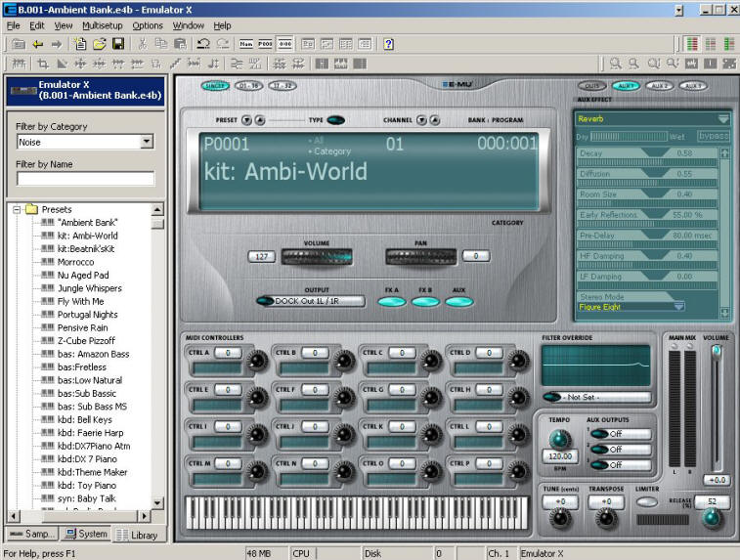The width and height of the screenshot is (740, 560).
Task: Click the '0:00' display toolbar icon
Action: pos(284,44)
